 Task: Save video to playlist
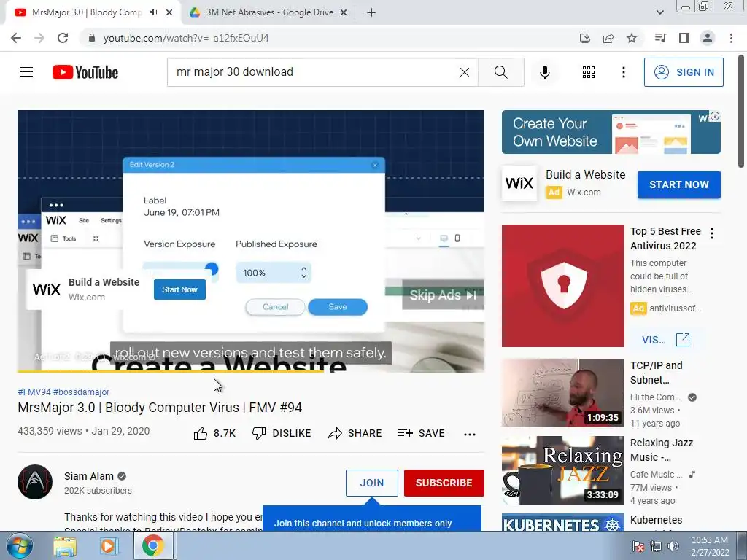(422, 433)
